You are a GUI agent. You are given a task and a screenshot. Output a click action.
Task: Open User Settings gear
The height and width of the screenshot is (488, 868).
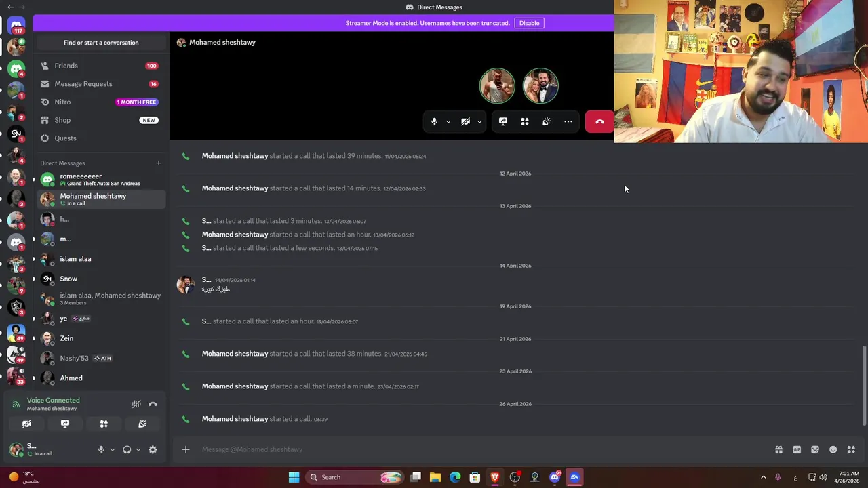[153, 450]
